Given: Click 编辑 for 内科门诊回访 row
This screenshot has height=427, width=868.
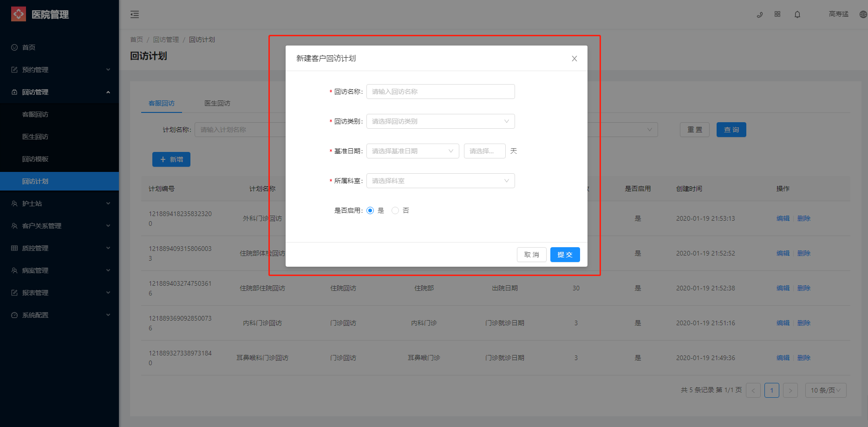Looking at the screenshot, I should [783, 323].
